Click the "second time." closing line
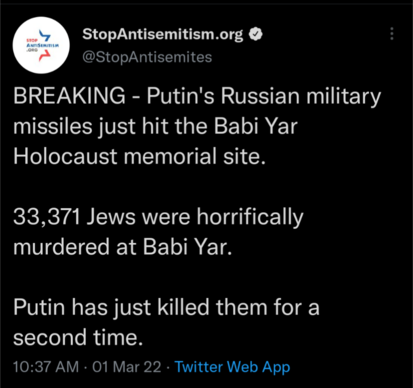This screenshot has height=388, width=413. tap(78, 337)
